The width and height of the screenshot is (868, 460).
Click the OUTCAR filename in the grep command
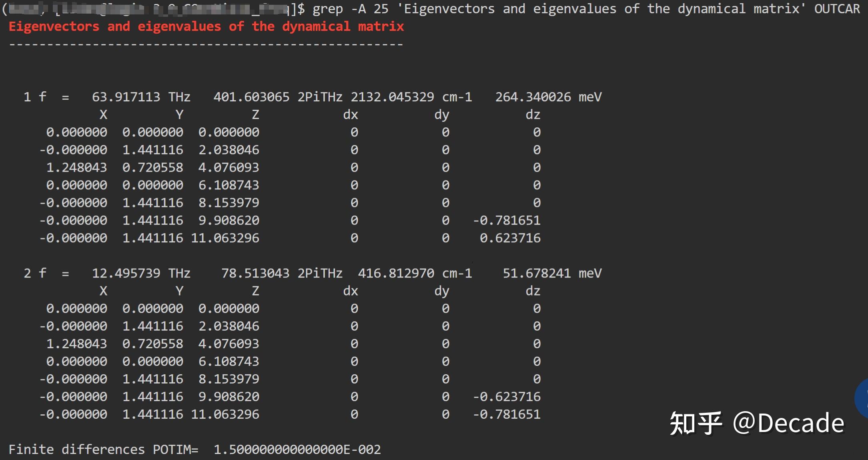(x=837, y=9)
